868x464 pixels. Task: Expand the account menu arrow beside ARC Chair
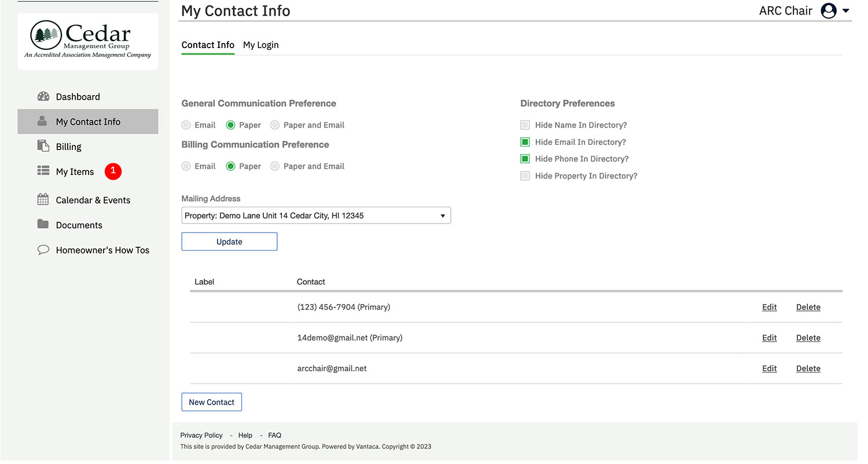(846, 11)
